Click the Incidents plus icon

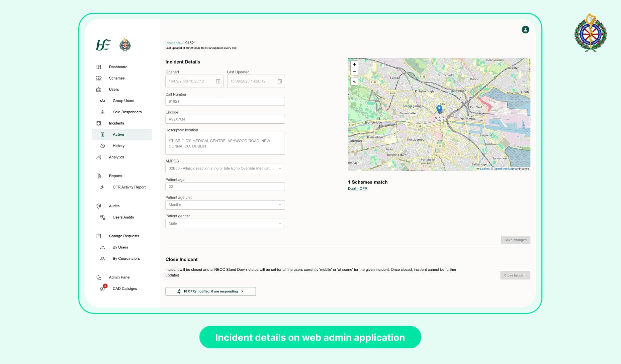[x=99, y=123]
